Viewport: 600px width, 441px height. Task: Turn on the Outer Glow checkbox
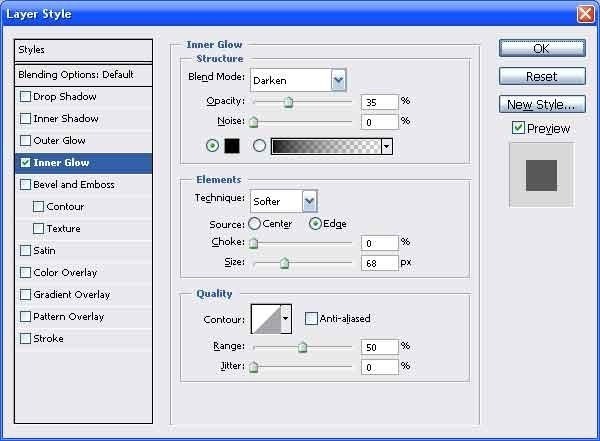point(25,140)
